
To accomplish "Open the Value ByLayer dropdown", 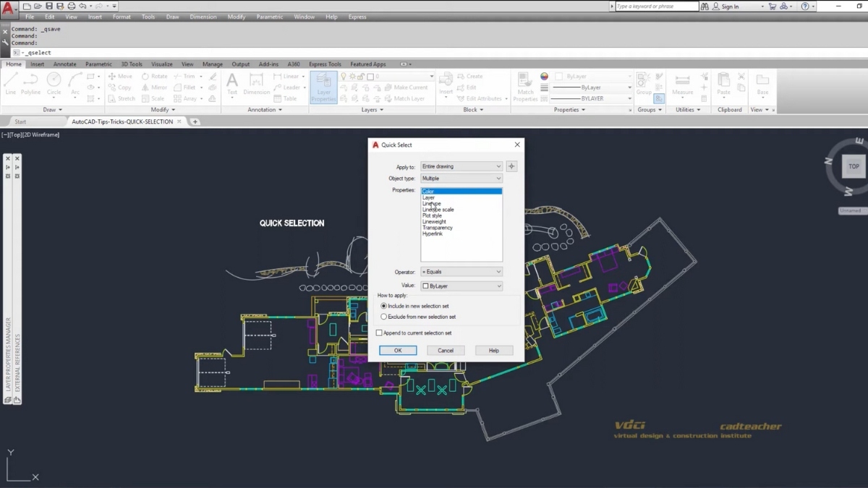I will click(461, 286).
